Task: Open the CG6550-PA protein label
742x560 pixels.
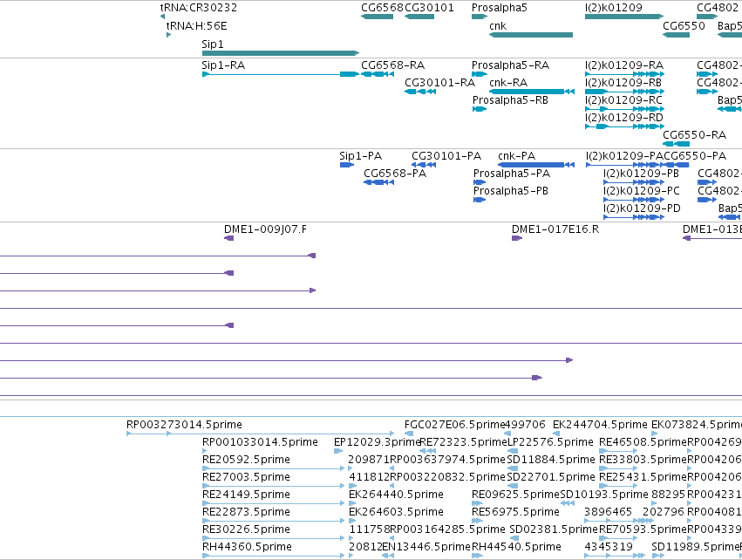Action: pos(695,156)
